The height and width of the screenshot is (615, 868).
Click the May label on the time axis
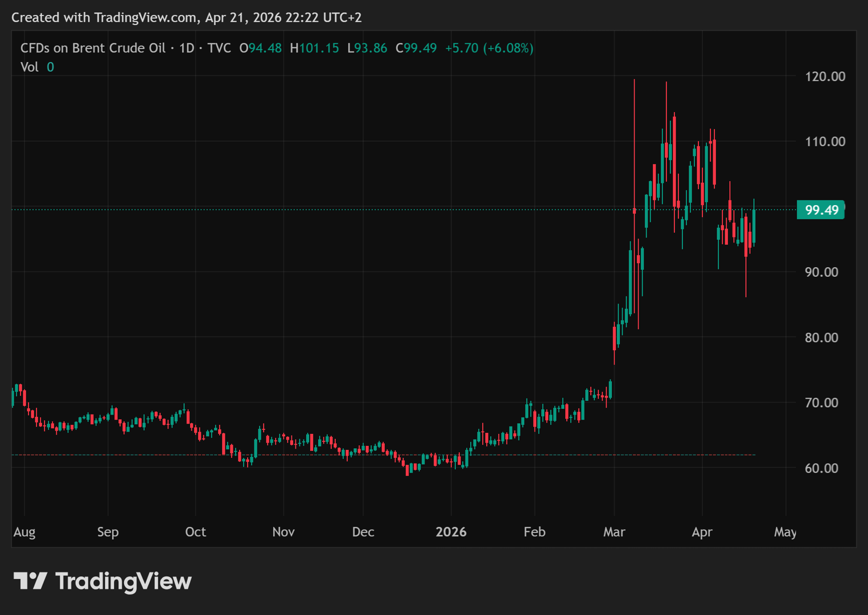point(785,532)
